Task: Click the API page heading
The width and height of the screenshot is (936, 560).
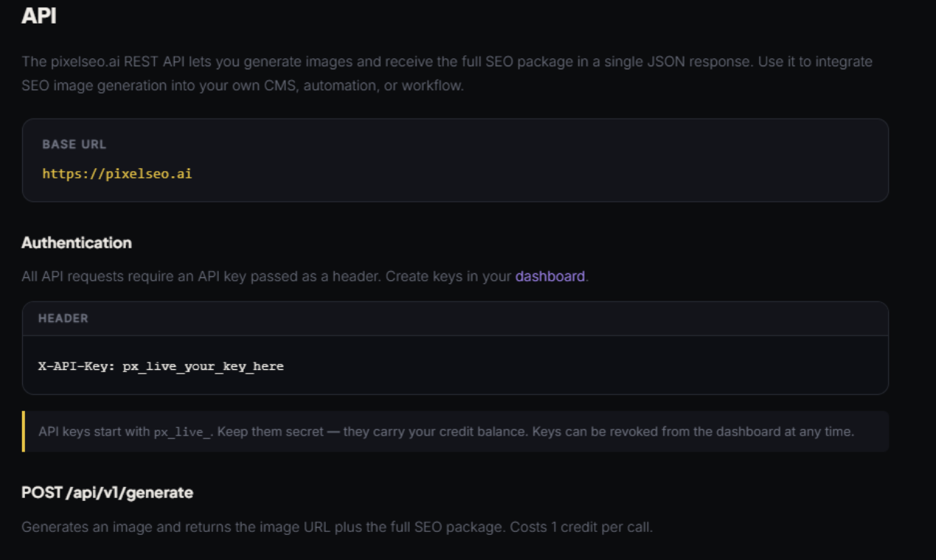Action: tap(39, 16)
